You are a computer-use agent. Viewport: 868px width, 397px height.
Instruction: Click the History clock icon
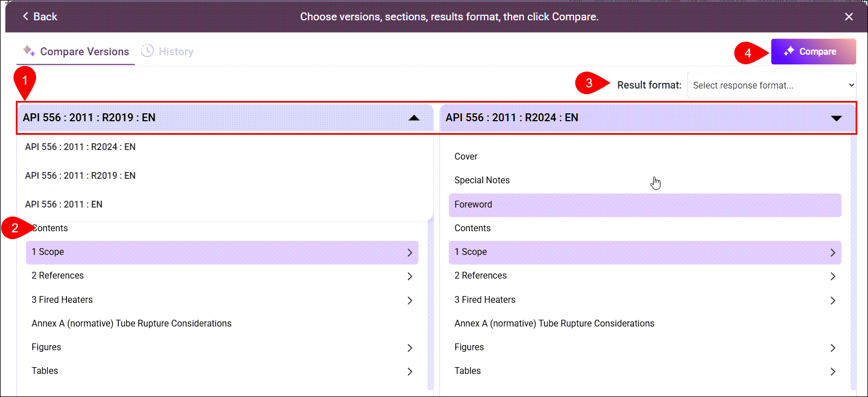click(147, 51)
